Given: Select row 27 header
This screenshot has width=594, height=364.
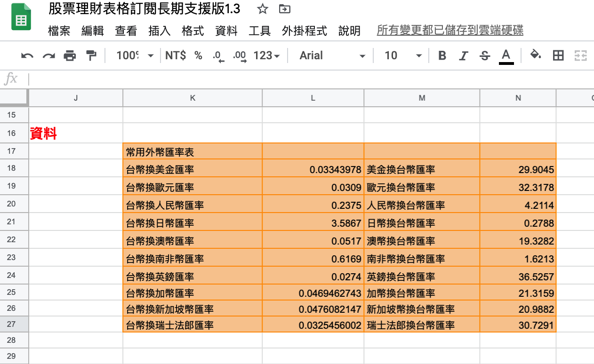Looking at the screenshot, I should 14,324.
